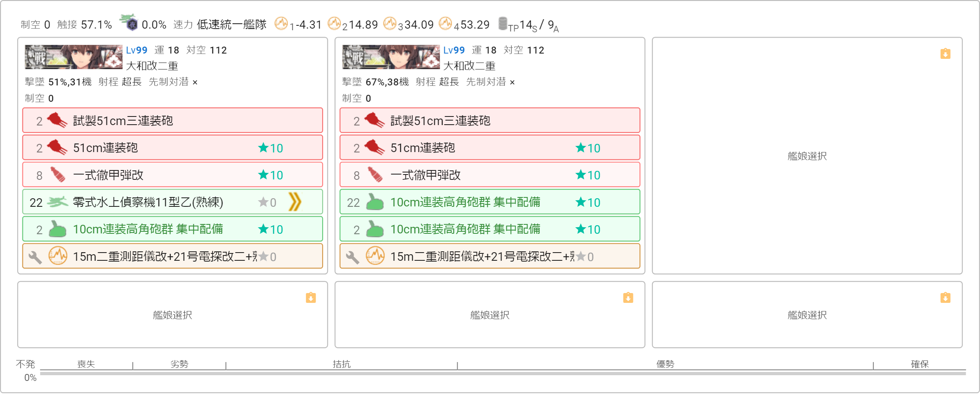Click the wrench icon on second ship's expansion slot
This screenshot has height=394, width=980.
(352, 257)
